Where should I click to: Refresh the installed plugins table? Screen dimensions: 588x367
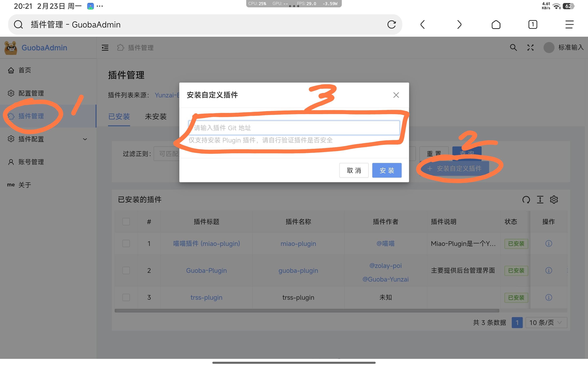point(526,200)
